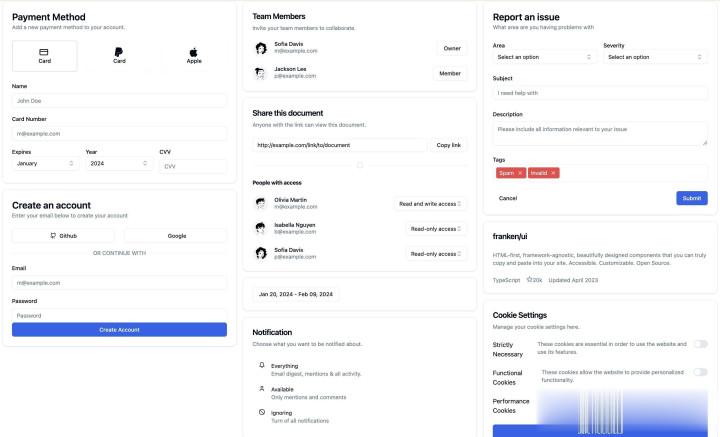Click Jackson Lee's avatar
This screenshot has height=437, width=720.
[261, 73]
